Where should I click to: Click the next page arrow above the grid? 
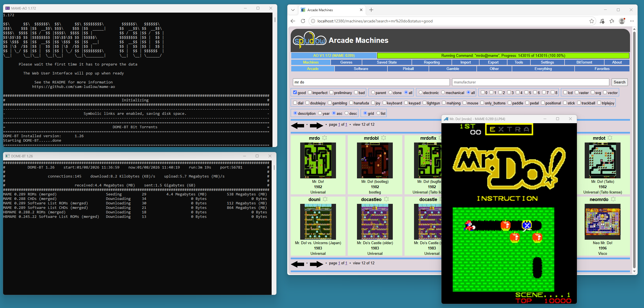(316, 125)
